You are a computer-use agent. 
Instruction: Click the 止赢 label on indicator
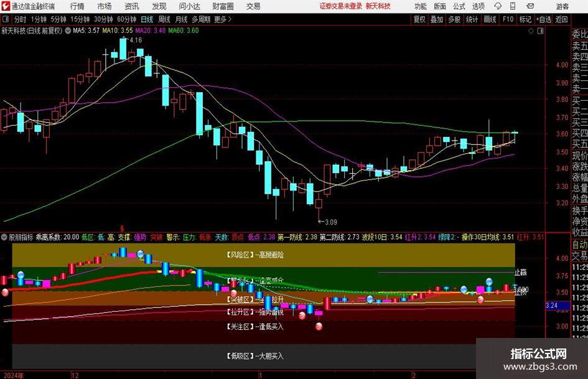[x=521, y=273]
